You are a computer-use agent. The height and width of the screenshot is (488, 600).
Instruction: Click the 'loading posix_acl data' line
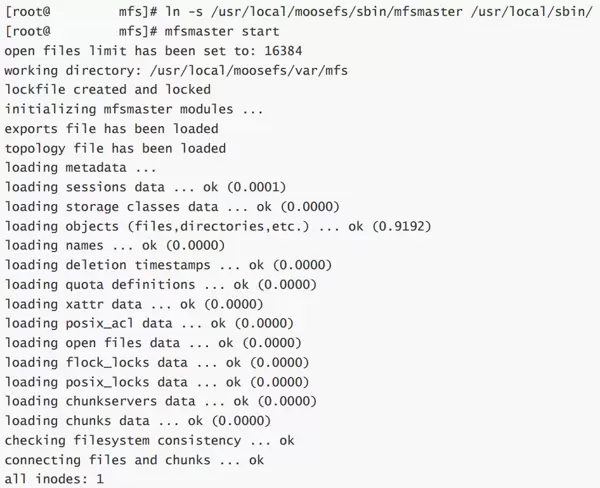(x=149, y=323)
